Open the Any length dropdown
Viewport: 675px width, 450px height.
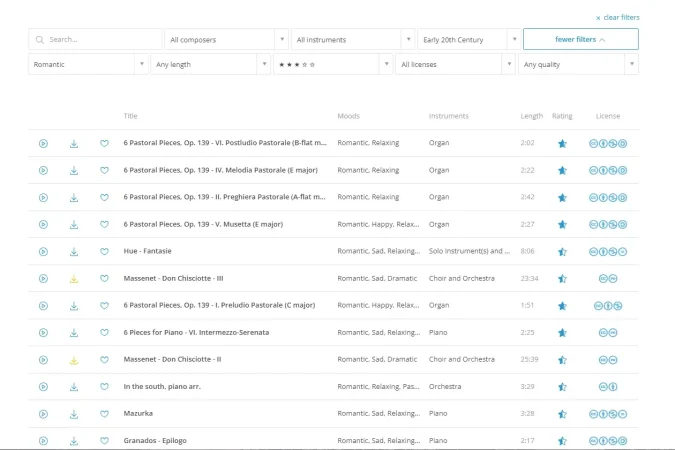pos(211,64)
